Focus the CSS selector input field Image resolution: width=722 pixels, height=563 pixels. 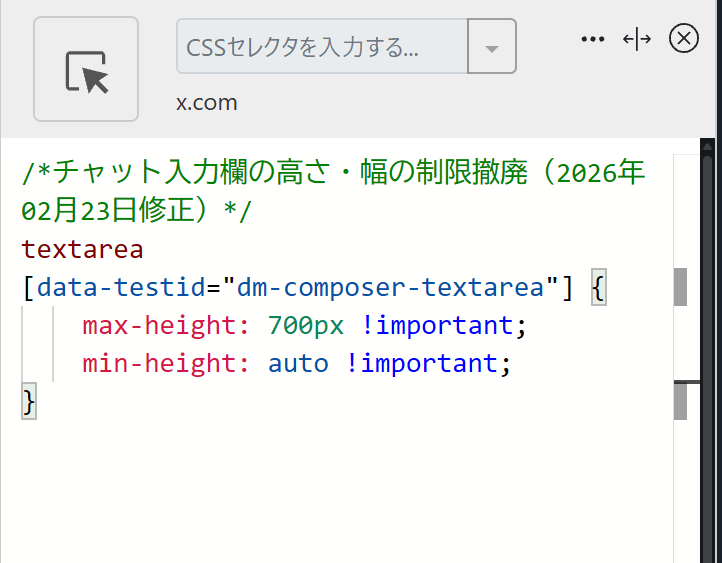point(322,47)
